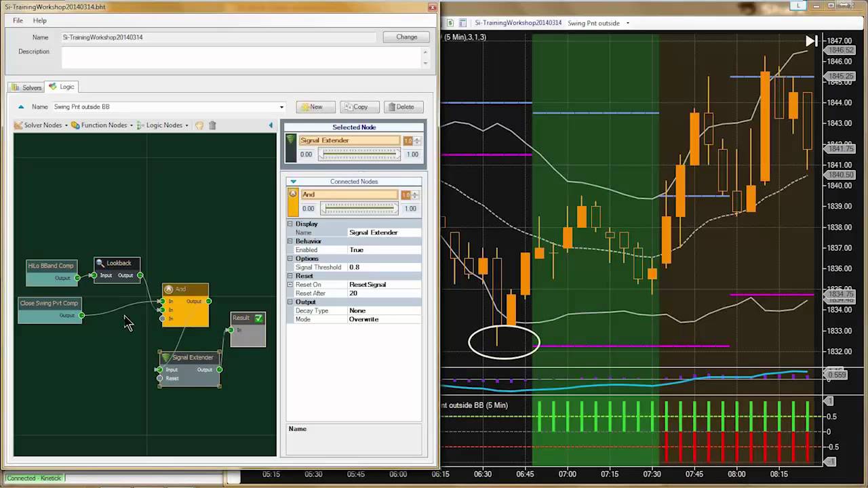Open the Function Nodes dropdown
868x488 pixels.
click(102, 125)
